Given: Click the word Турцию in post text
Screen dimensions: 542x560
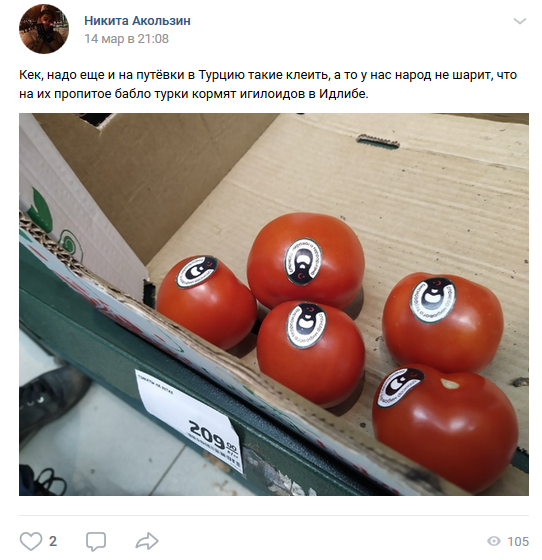Looking at the screenshot, I should click(221, 75).
